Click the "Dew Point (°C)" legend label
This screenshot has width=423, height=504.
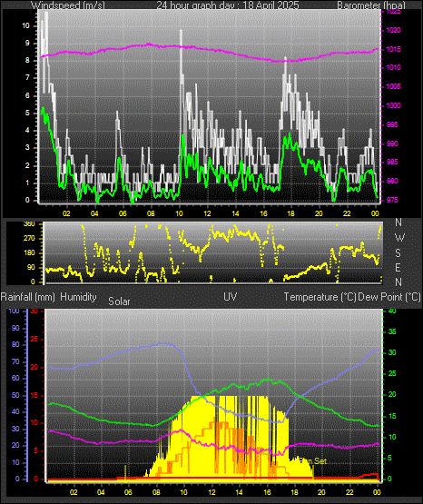coord(389,297)
